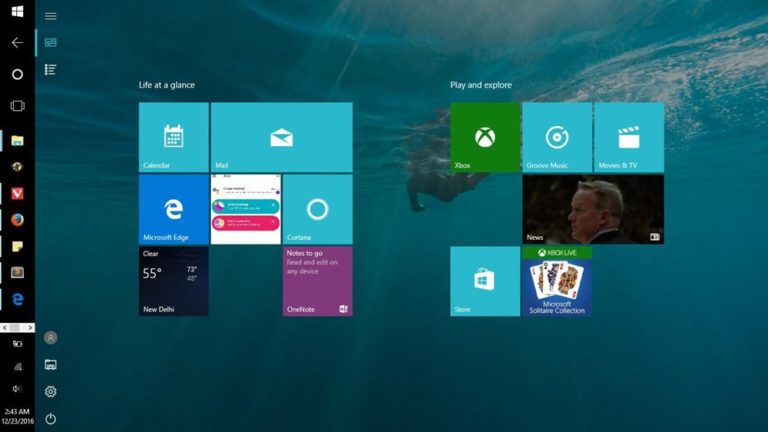Image resolution: width=768 pixels, height=432 pixels.
Task: Open Settings gear in Start
Action: click(50, 391)
